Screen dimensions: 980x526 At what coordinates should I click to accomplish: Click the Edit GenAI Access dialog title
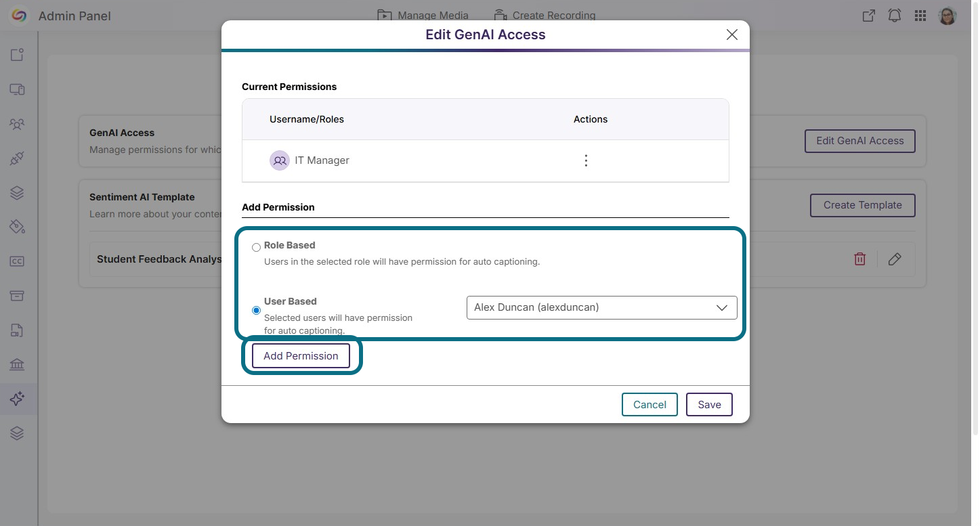tap(486, 35)
